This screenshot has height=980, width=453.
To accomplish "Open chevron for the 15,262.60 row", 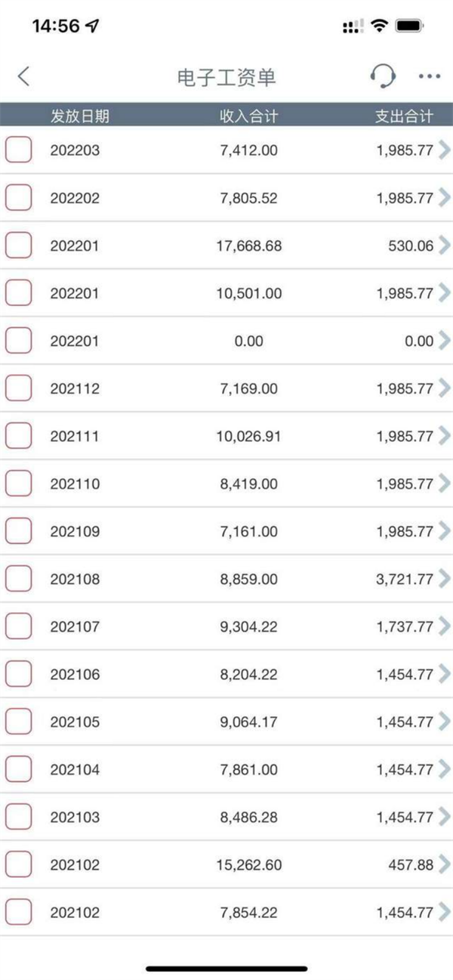I will tap(444, 864).
